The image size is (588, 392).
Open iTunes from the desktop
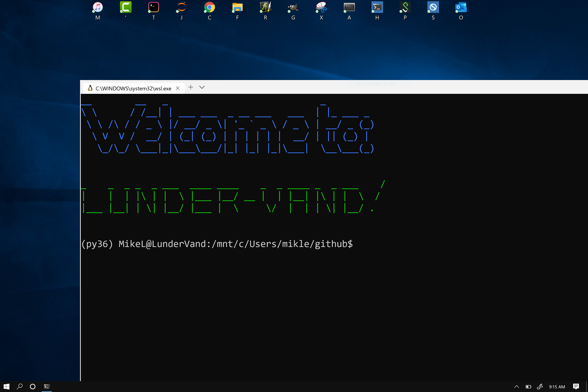(97, 7)
